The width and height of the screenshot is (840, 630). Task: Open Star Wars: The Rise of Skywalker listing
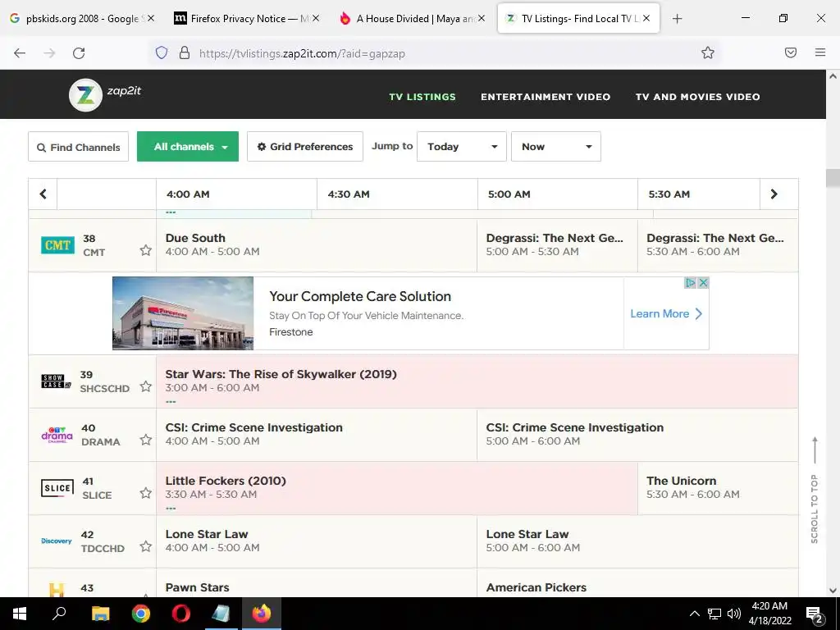(x=477, y=381)
